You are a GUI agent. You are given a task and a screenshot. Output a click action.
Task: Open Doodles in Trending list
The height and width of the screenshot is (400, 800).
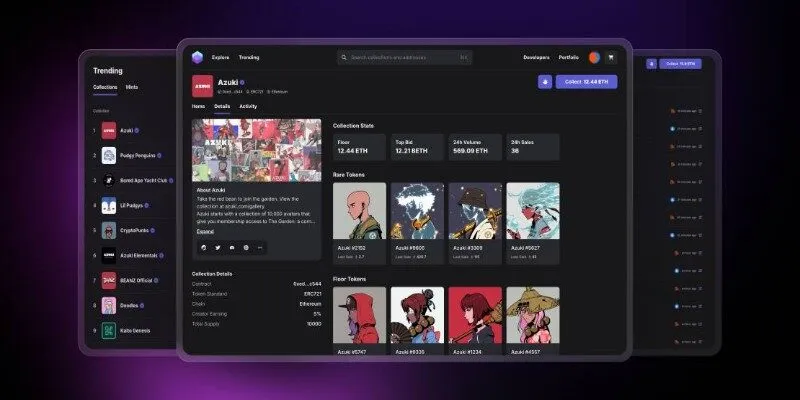[133, 306]
